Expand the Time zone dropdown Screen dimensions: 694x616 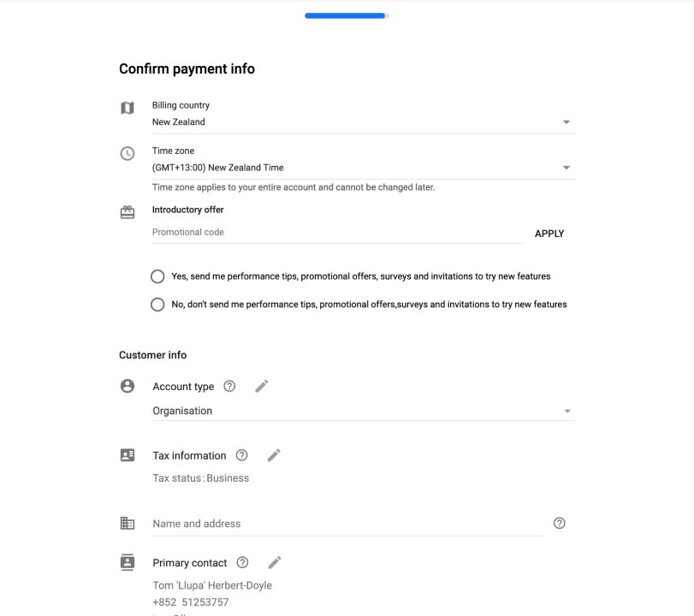(364, 168)
